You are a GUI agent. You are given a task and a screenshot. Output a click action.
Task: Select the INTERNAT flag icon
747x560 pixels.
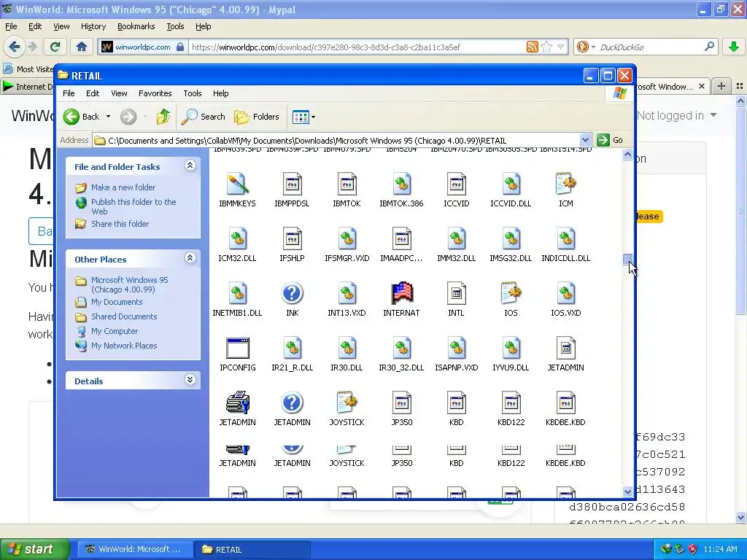(402, 294)
